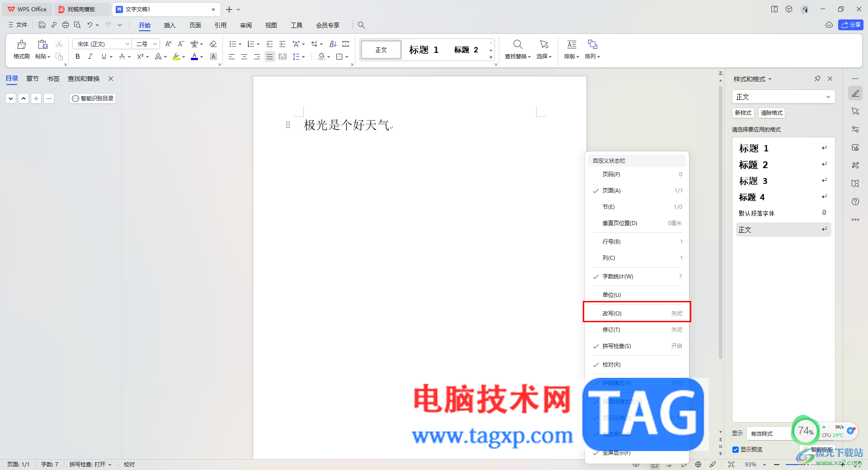868x470 pixels.
Task: Open the font size dropdown
Action: click(155, 44)
